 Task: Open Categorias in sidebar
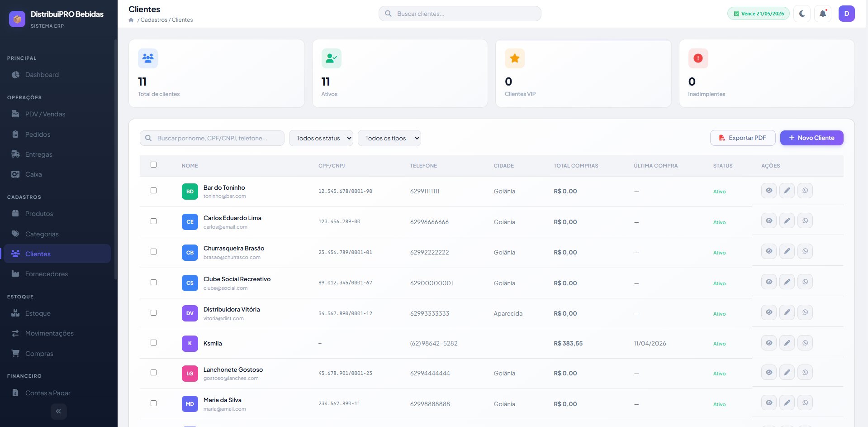click(57, 234)
